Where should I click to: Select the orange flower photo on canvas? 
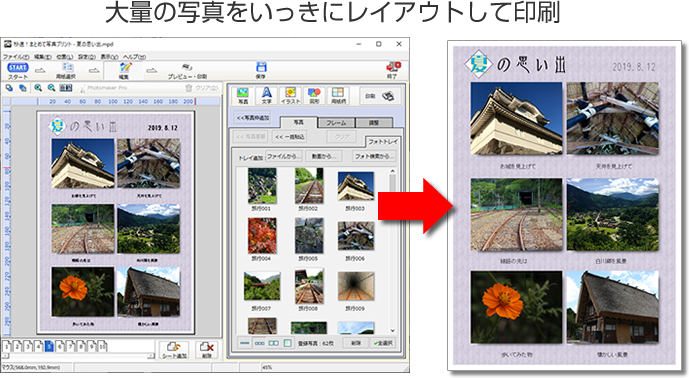pyautogui.click(x=83, y=291)
